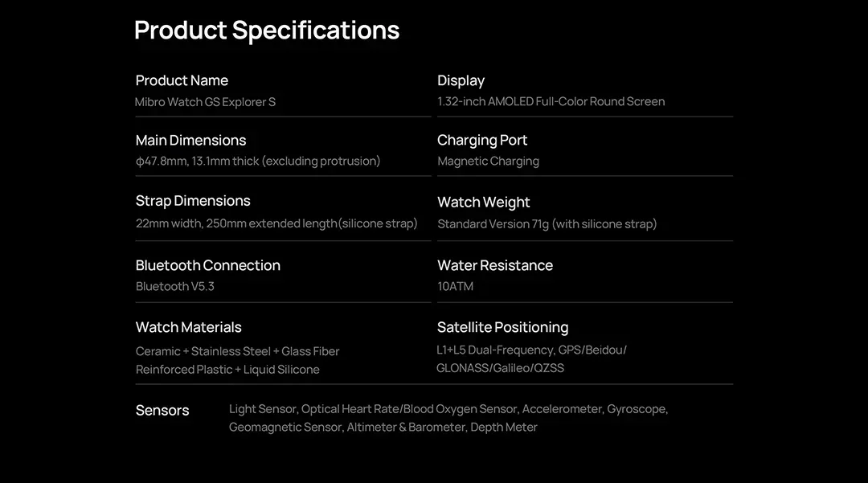Select the Main Dimensions label
Image resolution: width=868 pixels, height=483 pixels.
pyautogui.click(x=190, y=141)
